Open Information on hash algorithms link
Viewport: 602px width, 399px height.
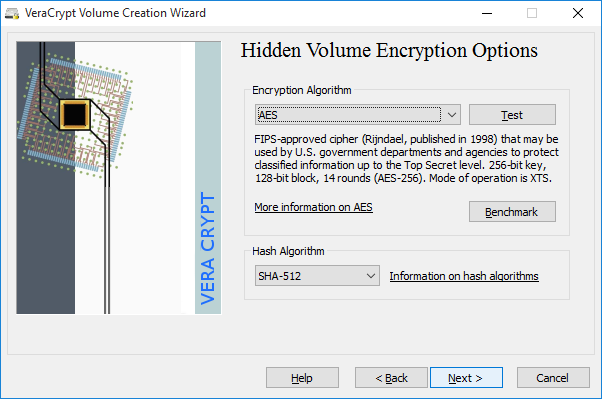[464, 276]
